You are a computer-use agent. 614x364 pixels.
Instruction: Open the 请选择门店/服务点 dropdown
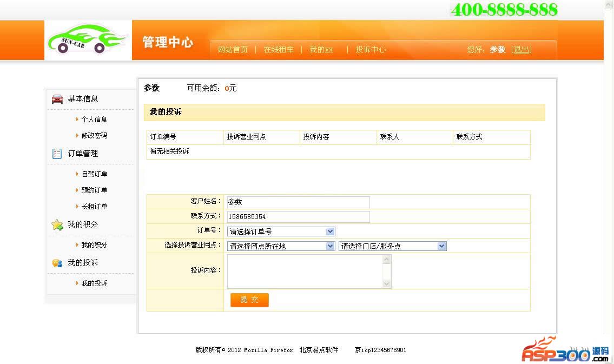pos(392,246)
